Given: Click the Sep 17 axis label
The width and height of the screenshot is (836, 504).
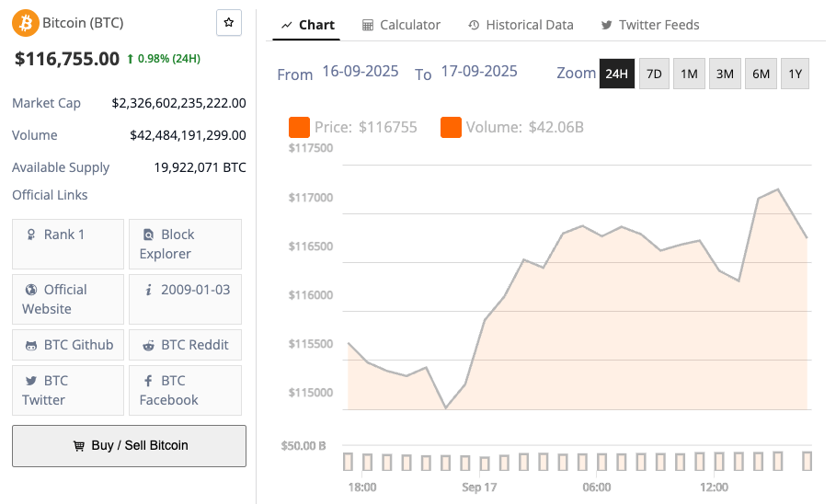Looking at the screenshot, I should click(x=479, y=487).
